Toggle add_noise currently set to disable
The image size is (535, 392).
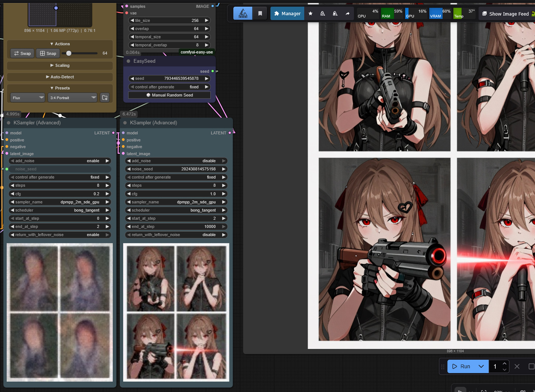(x=176, y=161)
